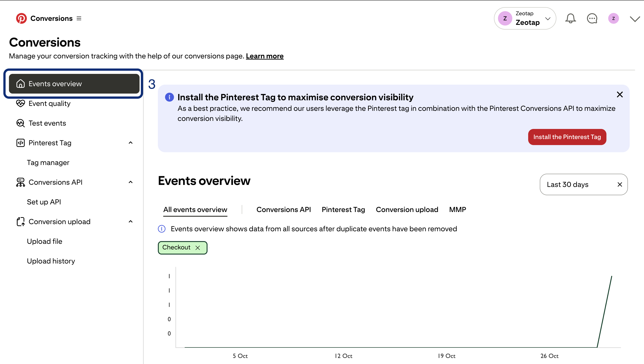Screen dimensions: 644x364
Task: Switch to the Conversions API tab
Action: click(x=284, y=210)
